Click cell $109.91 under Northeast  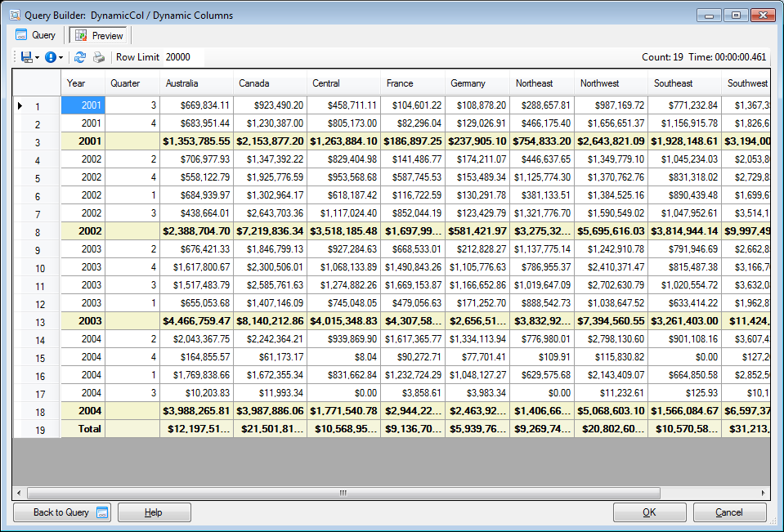click(542, 357)
